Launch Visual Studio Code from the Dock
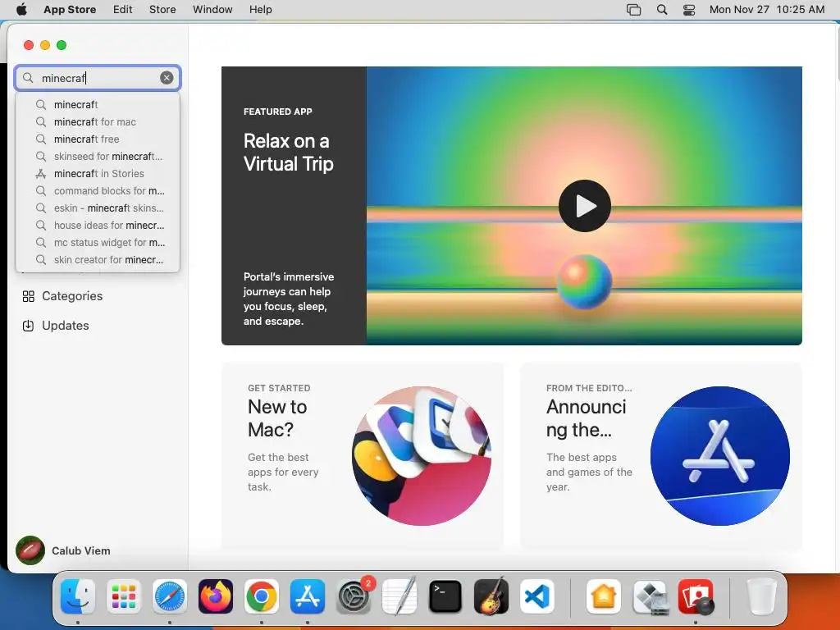Image resolution: width=840 pixels, height=630 pixels. (x=536, y=596)
